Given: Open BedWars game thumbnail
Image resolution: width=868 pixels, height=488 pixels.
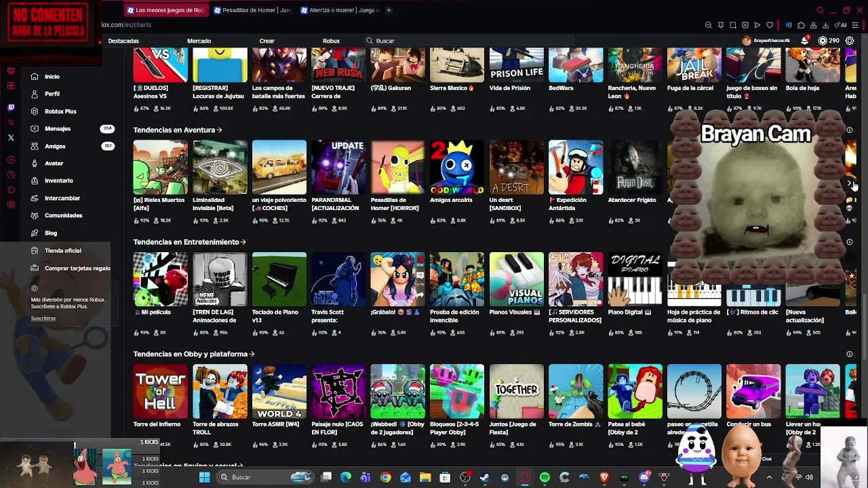Looking at the screenshot, I should point(576,65).
